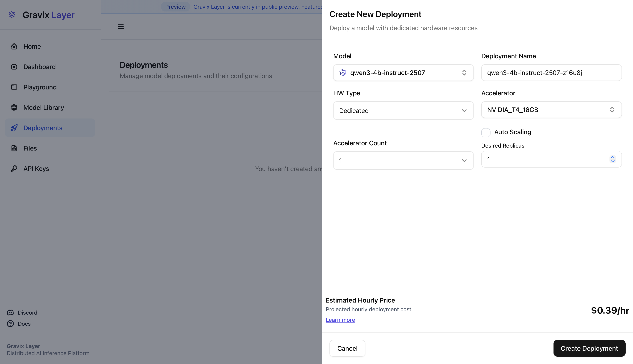Click the Deployments rocket icon
Image resolution: width=633 pixels, height=364 pixels.
point(14,128)
